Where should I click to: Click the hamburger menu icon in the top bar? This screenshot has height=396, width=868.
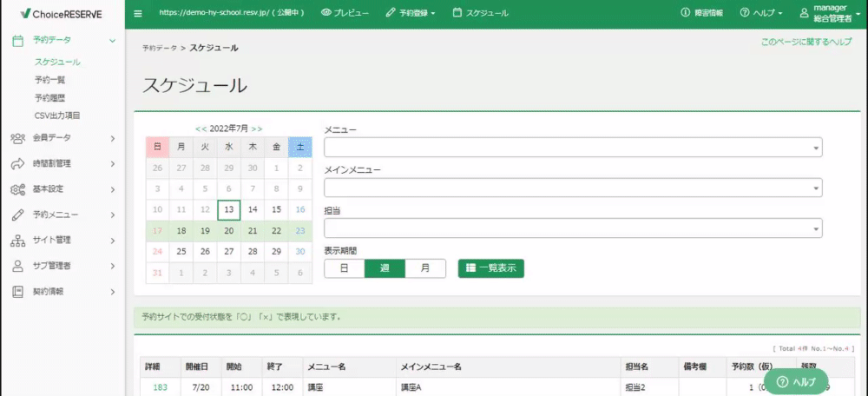coord(138,13)
